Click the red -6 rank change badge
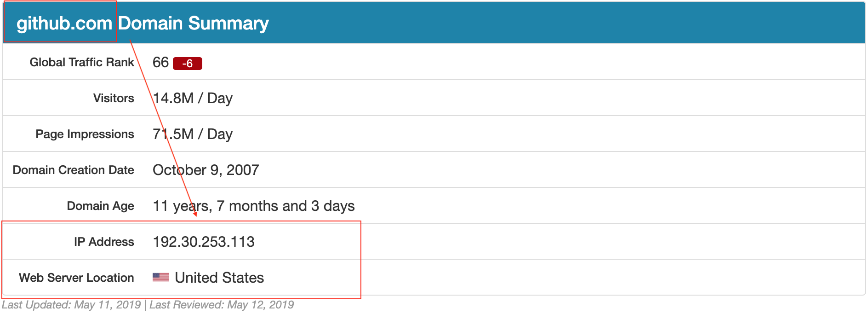This screenshot has width=868, height=314. click(x=187, y=64)
